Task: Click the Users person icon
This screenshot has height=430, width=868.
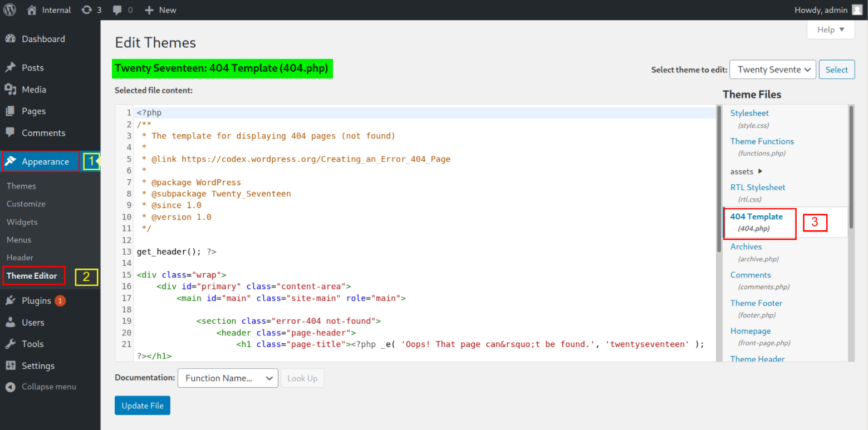Action: click(x=11, y=322)
